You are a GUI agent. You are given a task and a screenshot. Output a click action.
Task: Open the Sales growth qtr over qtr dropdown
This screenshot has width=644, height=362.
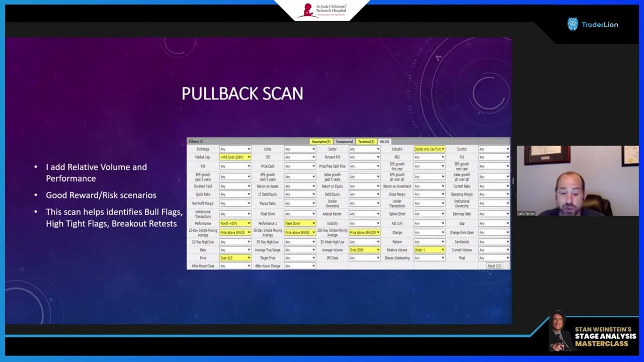(x=494, y=176)
